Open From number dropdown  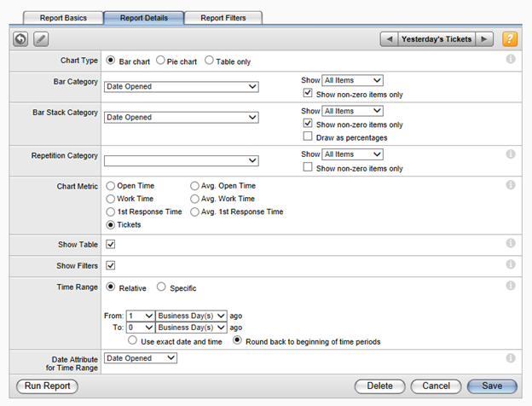pos(141,316)
